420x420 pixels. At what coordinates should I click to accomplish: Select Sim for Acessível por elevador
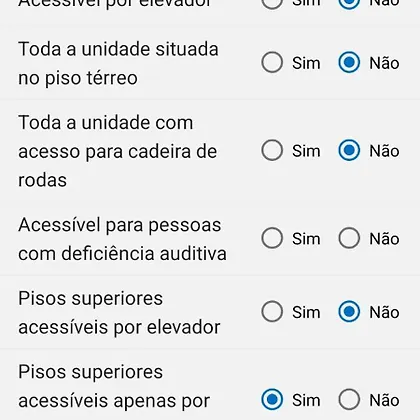[272, 3]
